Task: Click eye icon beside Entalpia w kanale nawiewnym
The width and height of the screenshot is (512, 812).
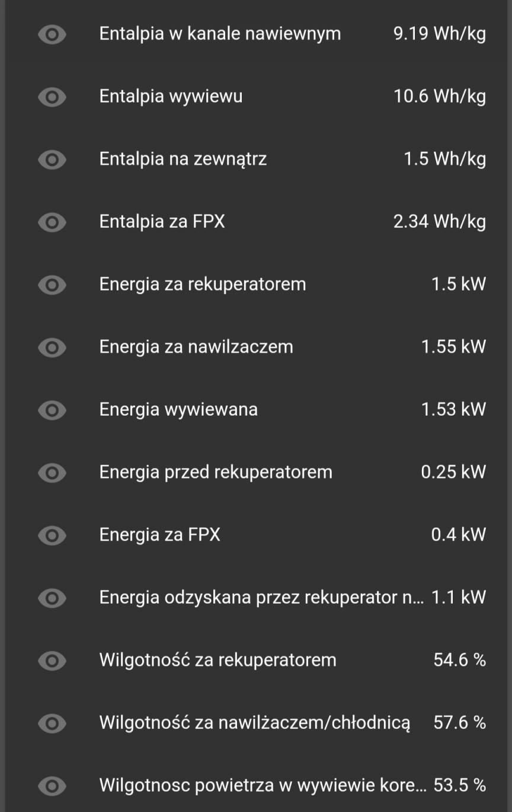Action: [52, 34]
